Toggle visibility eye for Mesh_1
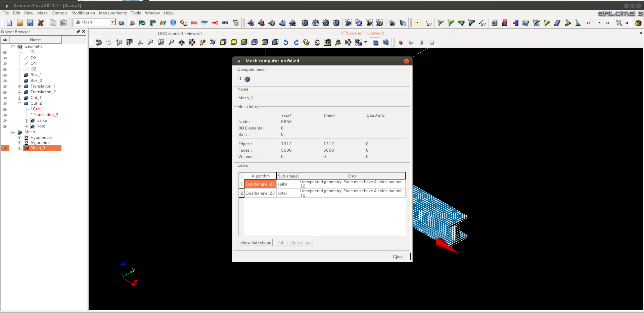The image size is (644, 313). point(5,148)
